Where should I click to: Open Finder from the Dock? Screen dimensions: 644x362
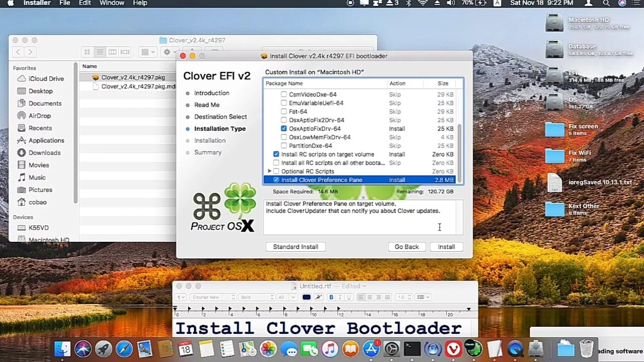point(62,349)
